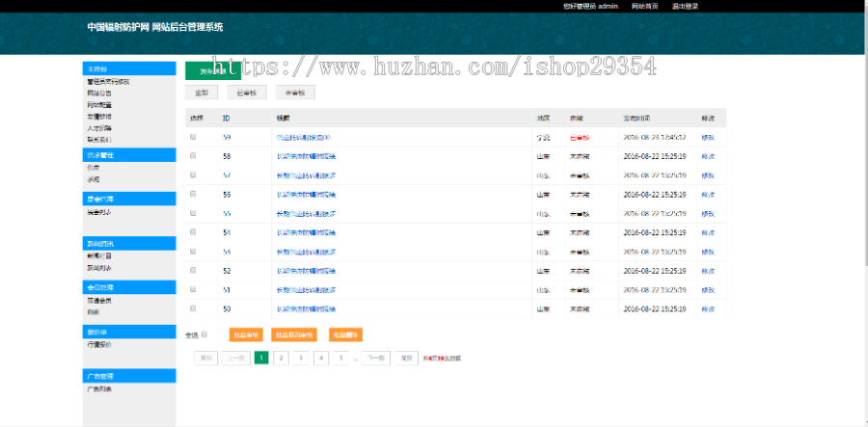Viewport: 868px width, 427px height.
Task: Click timestamp 2016-08-23 in row 59
Action: tap(655, 137)
